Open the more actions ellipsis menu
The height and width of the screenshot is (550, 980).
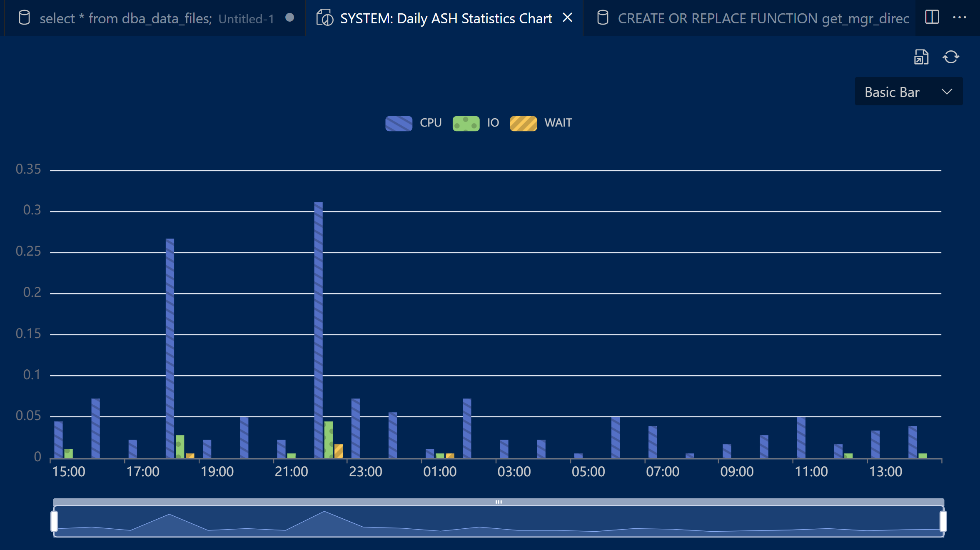[x=959, y=17]
